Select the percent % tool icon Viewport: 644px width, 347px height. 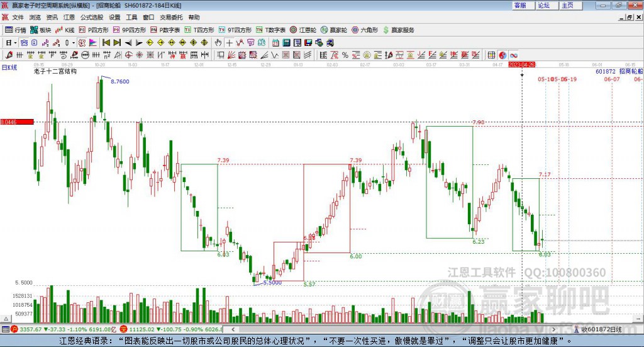tap(345, 55)
